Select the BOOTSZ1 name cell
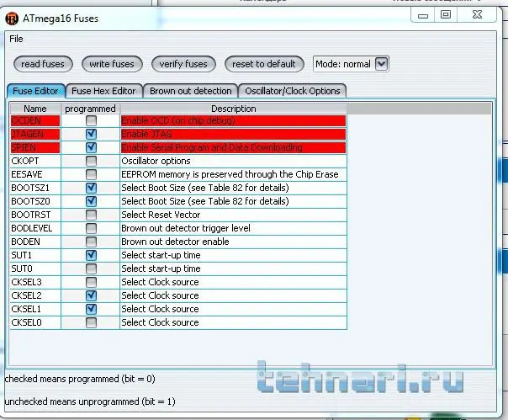This screenshot has width=508, height=420. click(35, 188)
